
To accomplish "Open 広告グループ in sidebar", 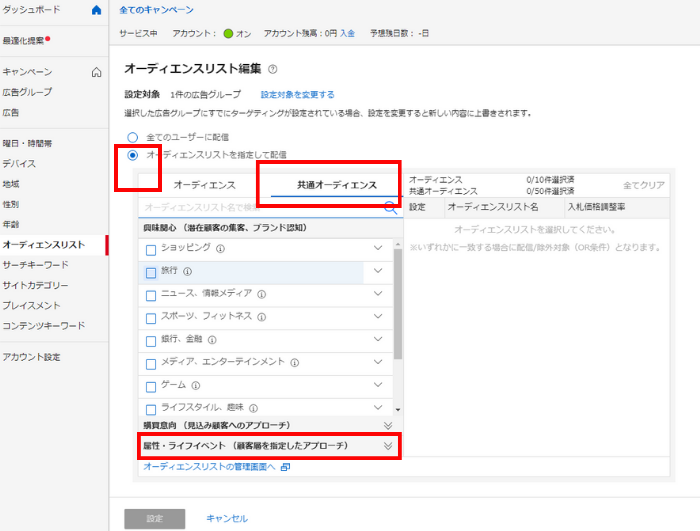I will click(27, 92).
